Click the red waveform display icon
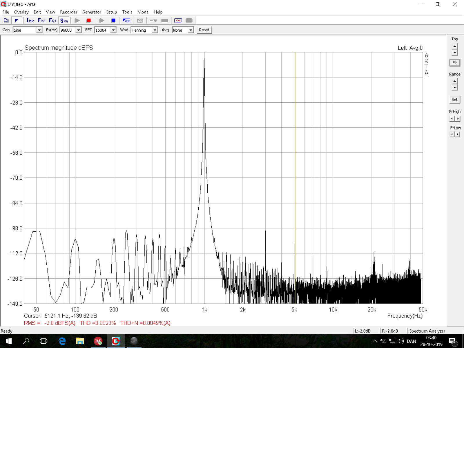 tap(178, 20)
